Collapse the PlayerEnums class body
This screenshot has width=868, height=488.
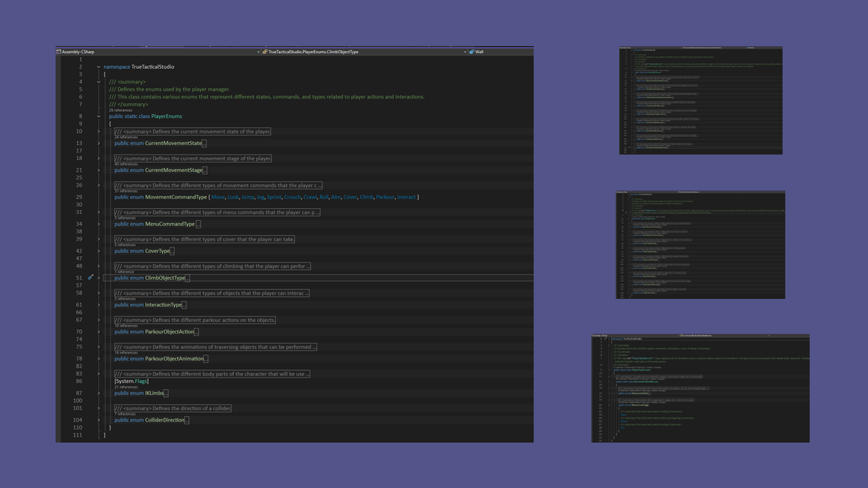[x=98, y=117]
